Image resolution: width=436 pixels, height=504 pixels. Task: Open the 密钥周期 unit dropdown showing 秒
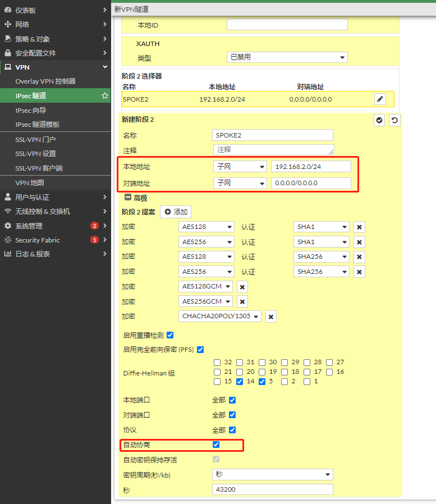pos(272,475)
